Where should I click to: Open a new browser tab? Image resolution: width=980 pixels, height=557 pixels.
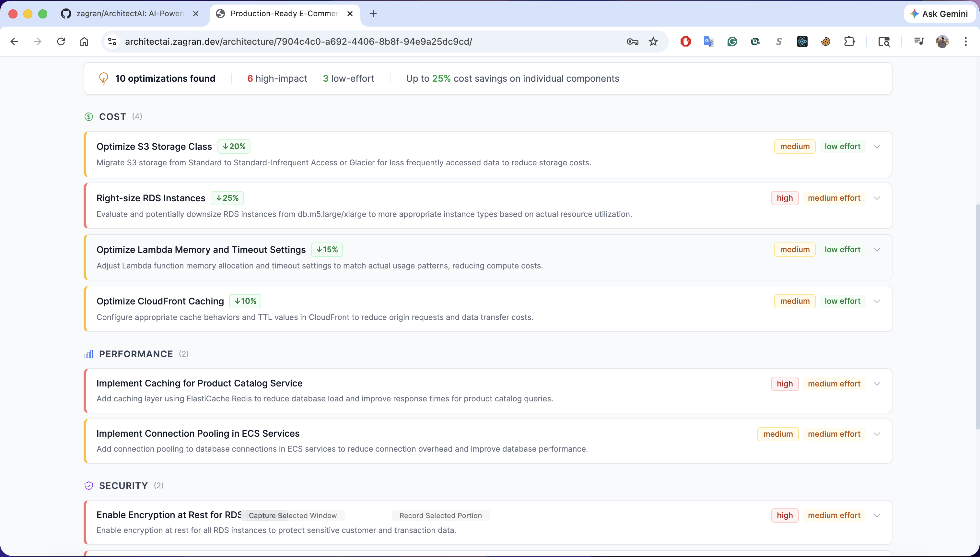coord(373,14)
